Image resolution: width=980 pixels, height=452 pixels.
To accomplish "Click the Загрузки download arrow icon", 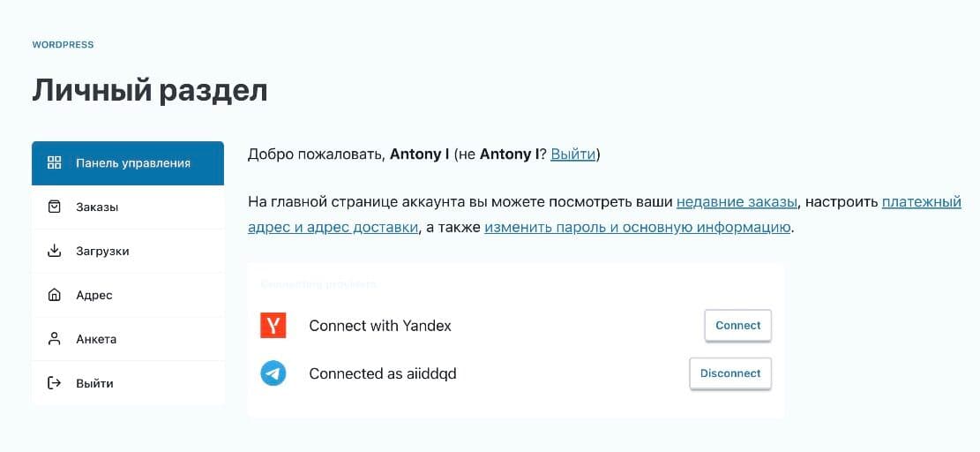I will click(x=54, y=251).
